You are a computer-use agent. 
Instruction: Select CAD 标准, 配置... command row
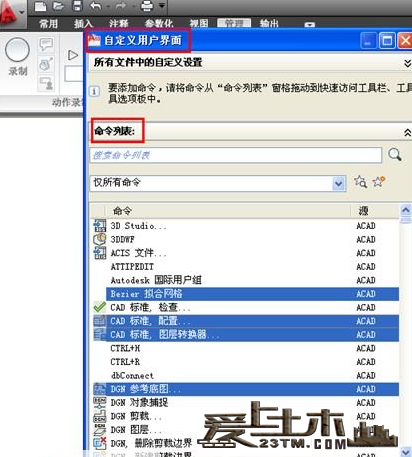[x=245, y=321]
